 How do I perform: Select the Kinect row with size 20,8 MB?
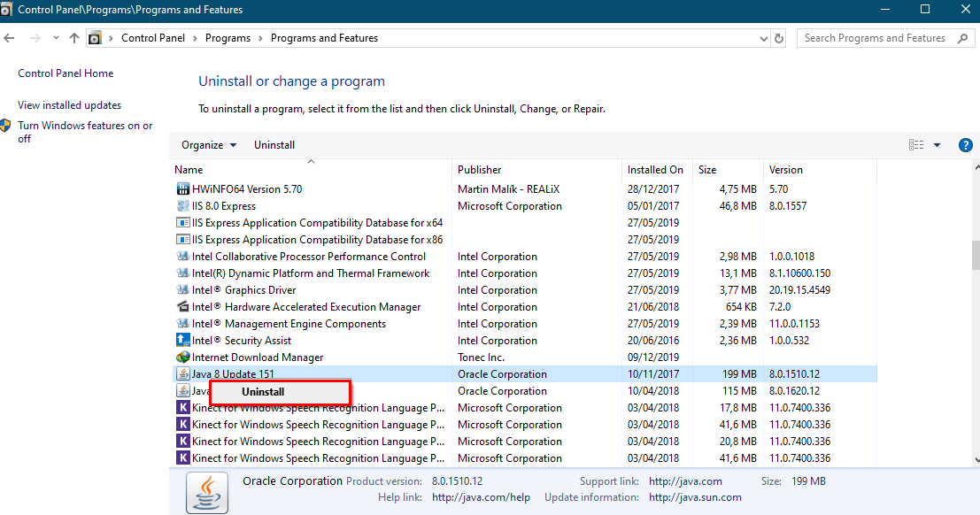coord(524,442)
